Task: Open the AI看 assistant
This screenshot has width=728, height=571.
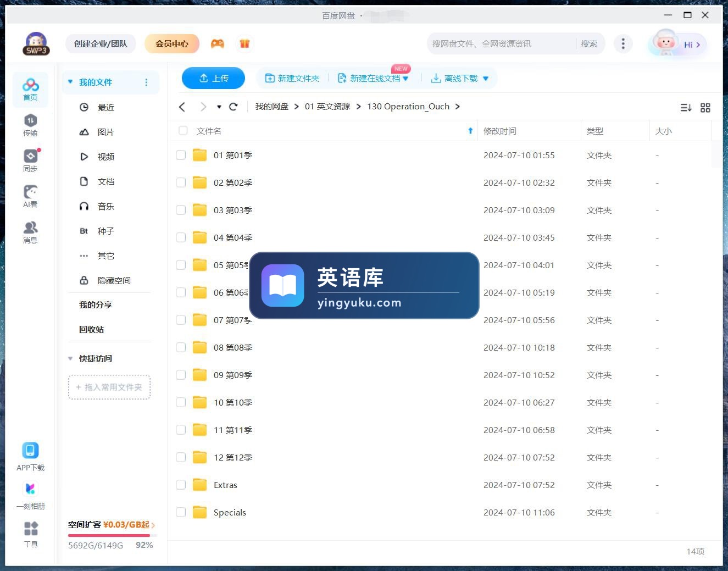Action: [x=30, y=197]
